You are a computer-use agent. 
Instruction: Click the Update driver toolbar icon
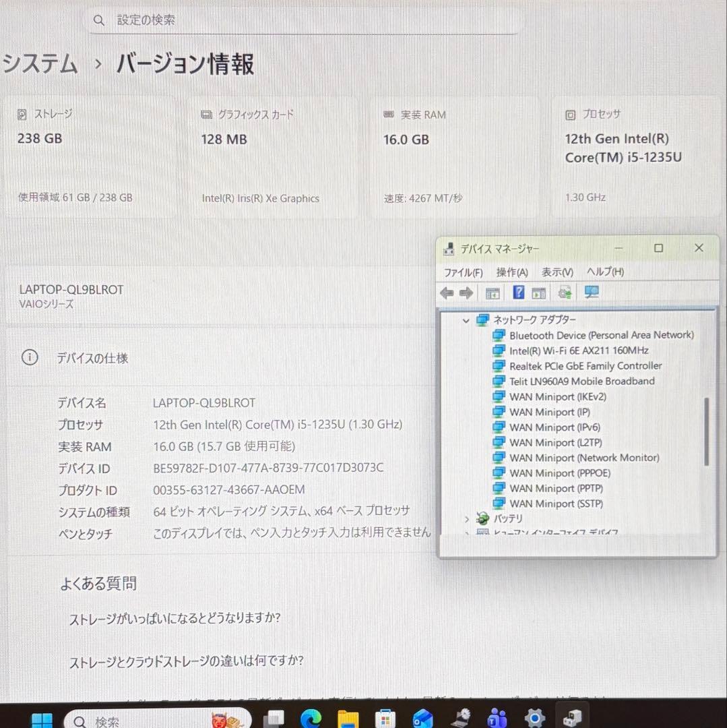click(x=565, y=292)
